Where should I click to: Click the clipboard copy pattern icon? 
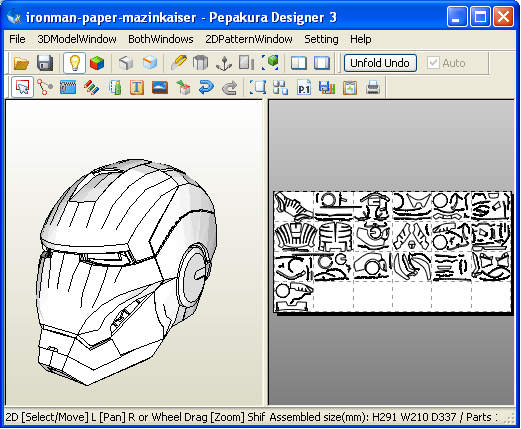(350, 88)
